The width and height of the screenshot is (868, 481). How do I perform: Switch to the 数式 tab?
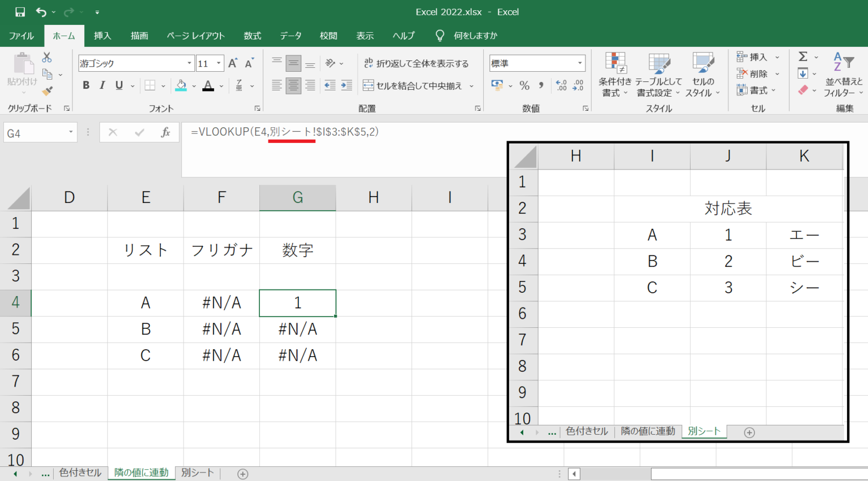[253, 36]
